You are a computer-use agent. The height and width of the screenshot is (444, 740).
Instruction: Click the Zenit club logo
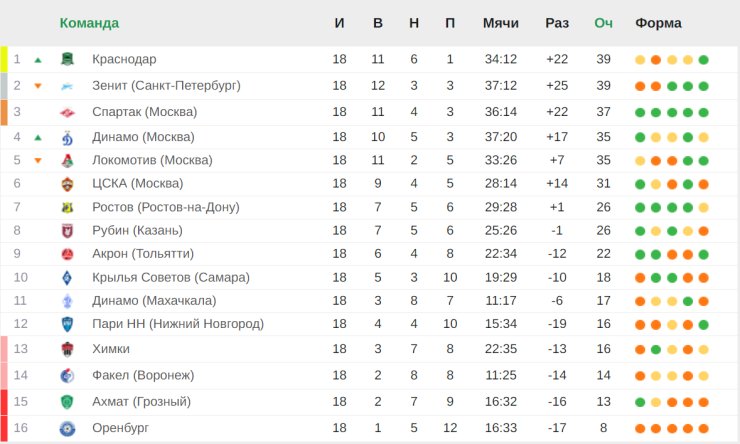point(67,86)
